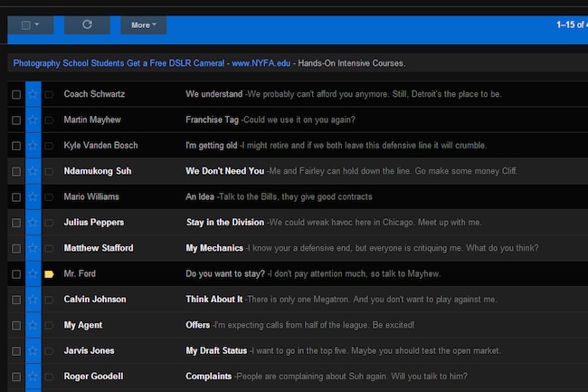Click sender name Ndamukong Suh
The height and width of the screenshot is (392, 588).
point(98,171)
